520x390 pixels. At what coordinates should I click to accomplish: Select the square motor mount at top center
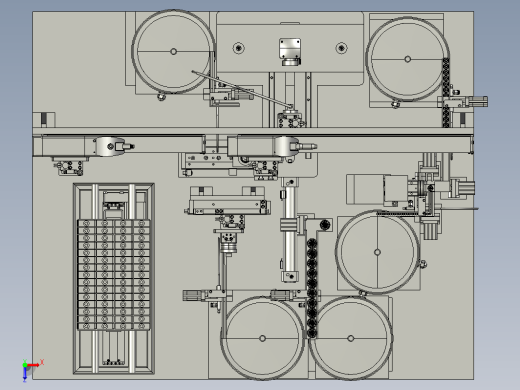pyautogui.click(x=290, y=48)
